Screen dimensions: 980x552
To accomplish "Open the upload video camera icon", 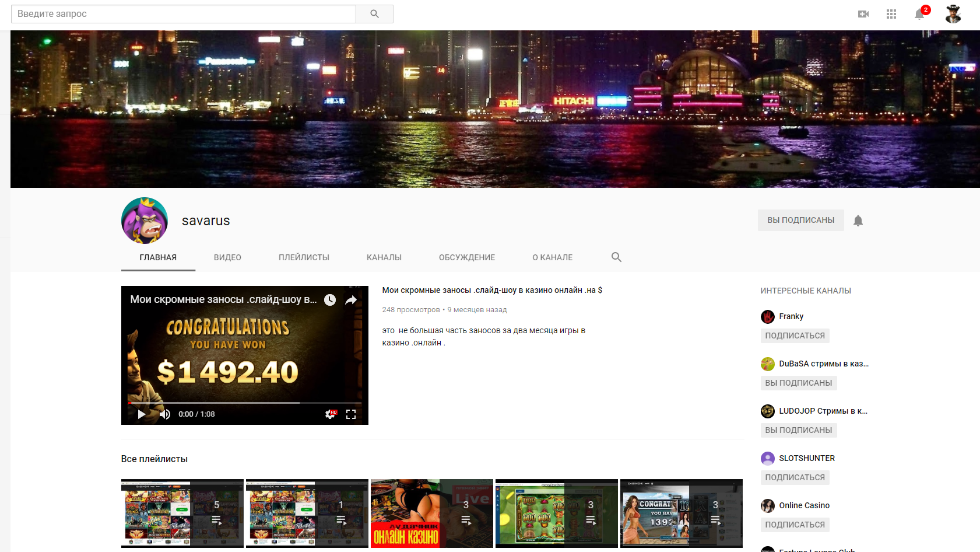I will [x=863, y=14].
